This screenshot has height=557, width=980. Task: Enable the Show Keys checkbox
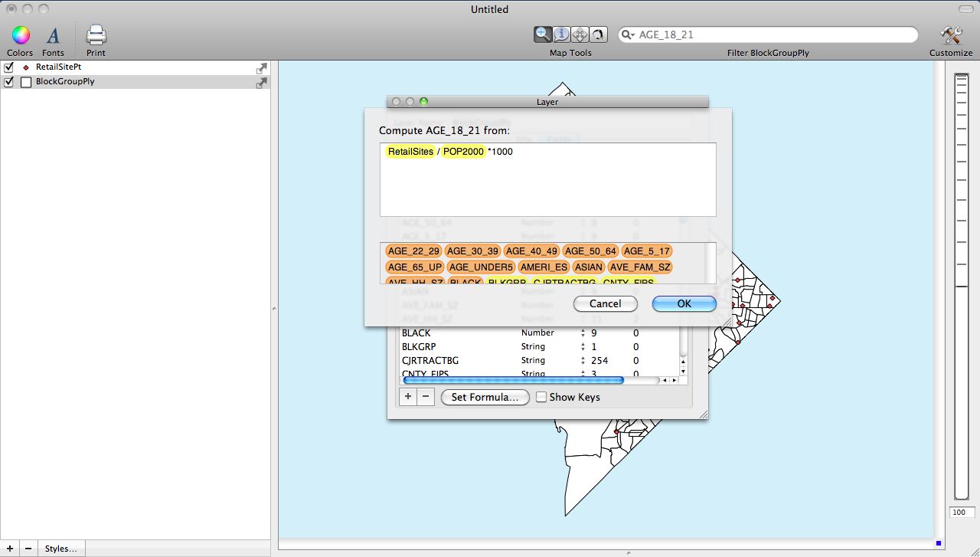coord(541,397)
